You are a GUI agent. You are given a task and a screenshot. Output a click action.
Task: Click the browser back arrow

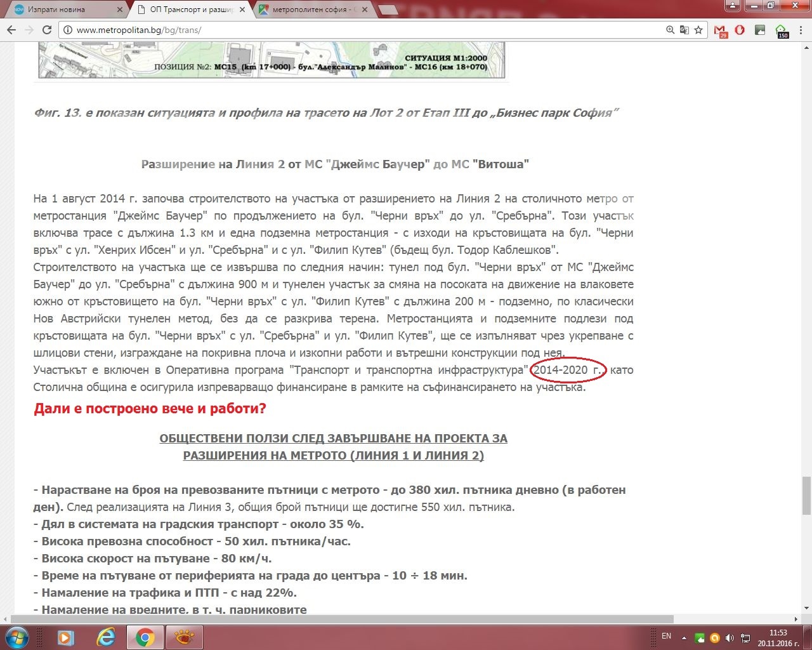[x=11, y=30]
